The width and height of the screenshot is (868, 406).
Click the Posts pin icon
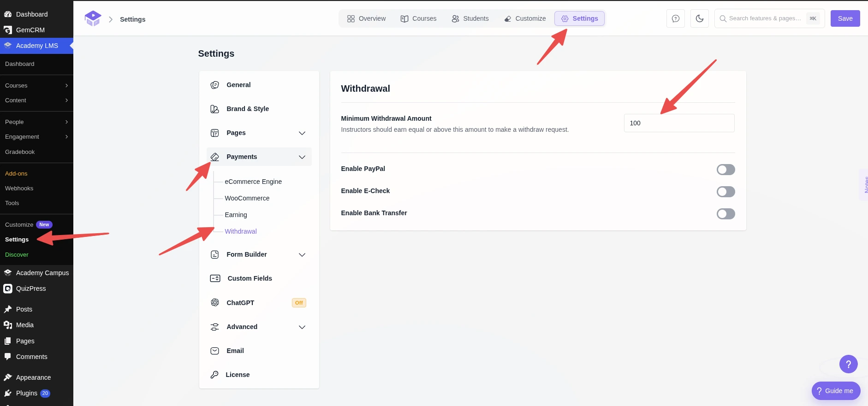tap(8, 309)
